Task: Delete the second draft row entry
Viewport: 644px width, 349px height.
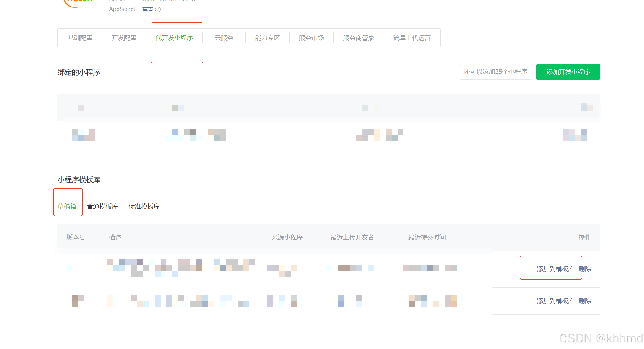Action: tap(585, 301)
